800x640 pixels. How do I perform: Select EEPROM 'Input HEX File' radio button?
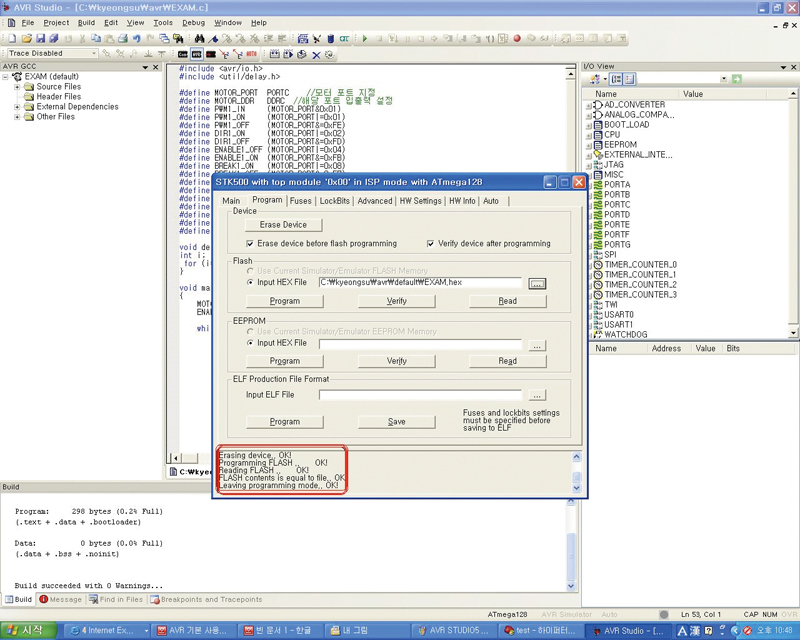249,343
